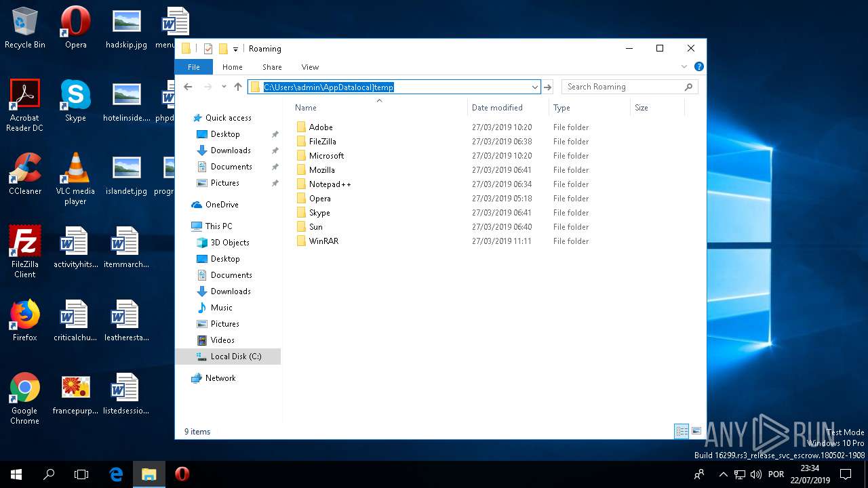Viewport: 868px width, 488px height.
Task: Select Network in navigation pane
Action: coord(214,378)
